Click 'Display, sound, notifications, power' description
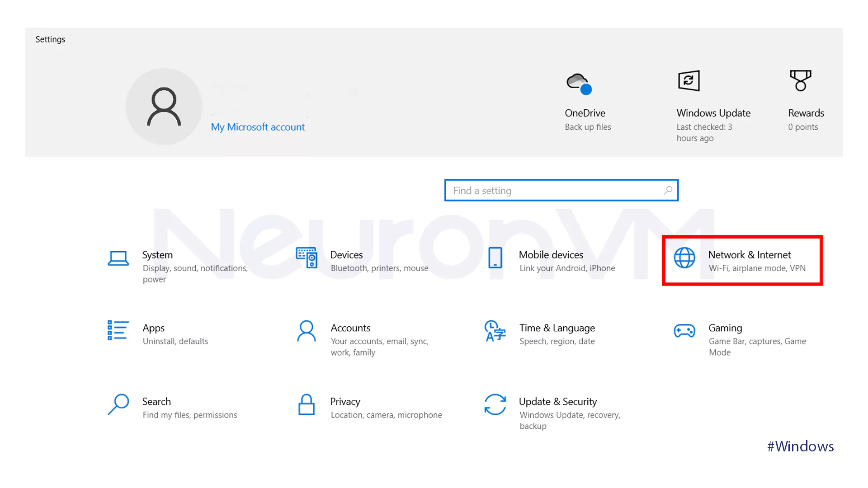868x488 pixels. (x=195, y=274)
